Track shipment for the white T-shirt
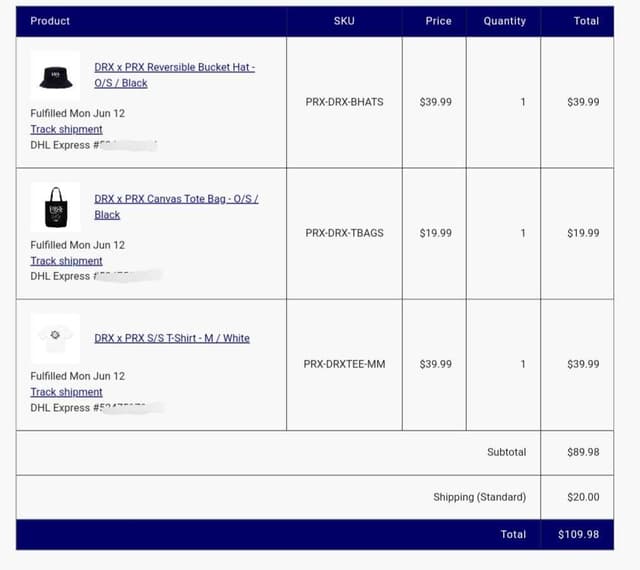The width and height of the screenshot is (640, 570). pyautogui.click(x=66, y=392)
